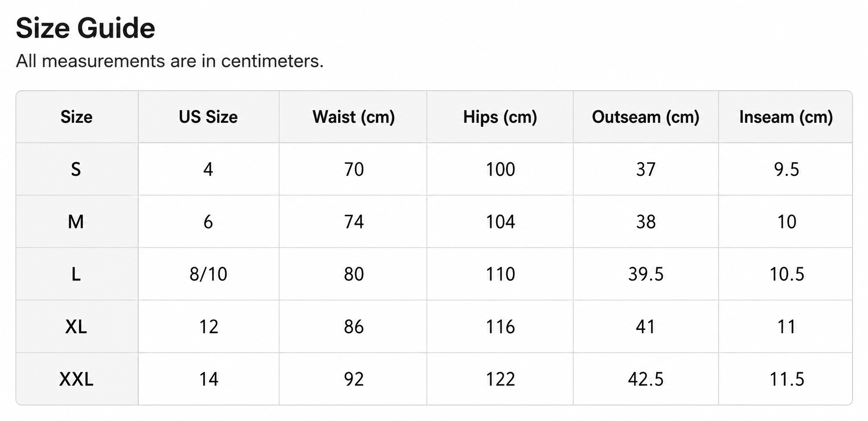This screenshot has height=421, width=868.
Task: Select the outseam value 39.5 cell
Action: (x=646, y=275)
